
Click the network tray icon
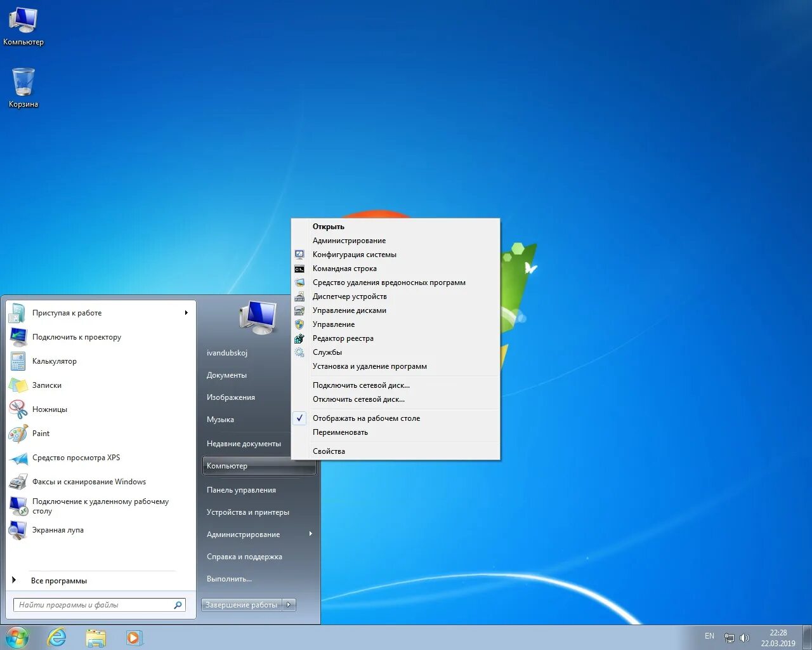coord(730,638)
